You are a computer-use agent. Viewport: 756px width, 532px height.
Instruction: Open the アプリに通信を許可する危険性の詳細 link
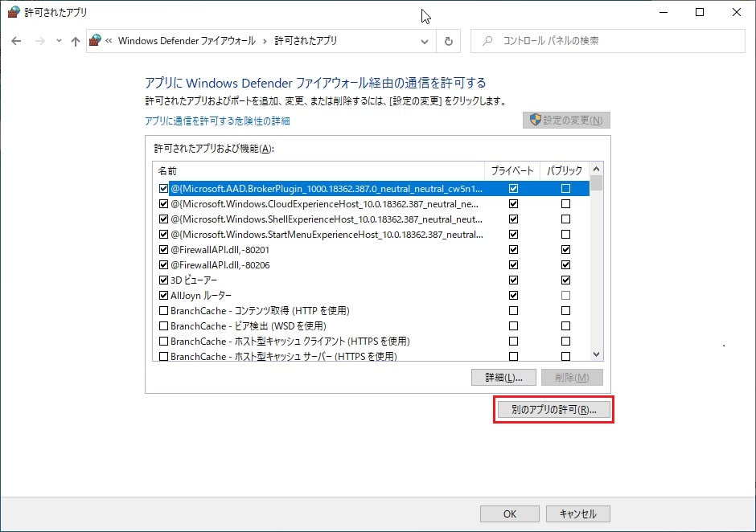tap(217, 121)
